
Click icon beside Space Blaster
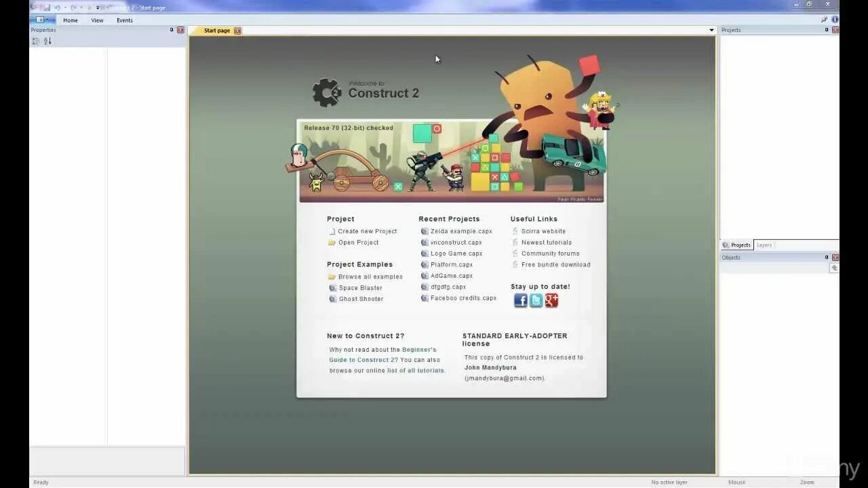click(332, 288)
